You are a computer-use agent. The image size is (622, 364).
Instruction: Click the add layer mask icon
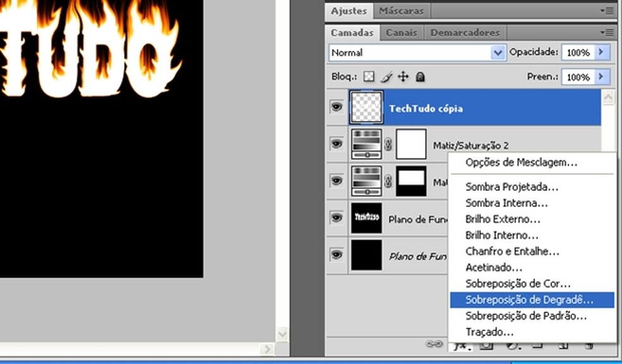point(486,346)
